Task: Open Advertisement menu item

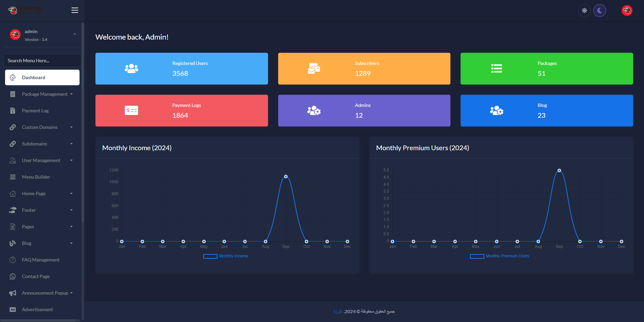Action: [42, 309]
